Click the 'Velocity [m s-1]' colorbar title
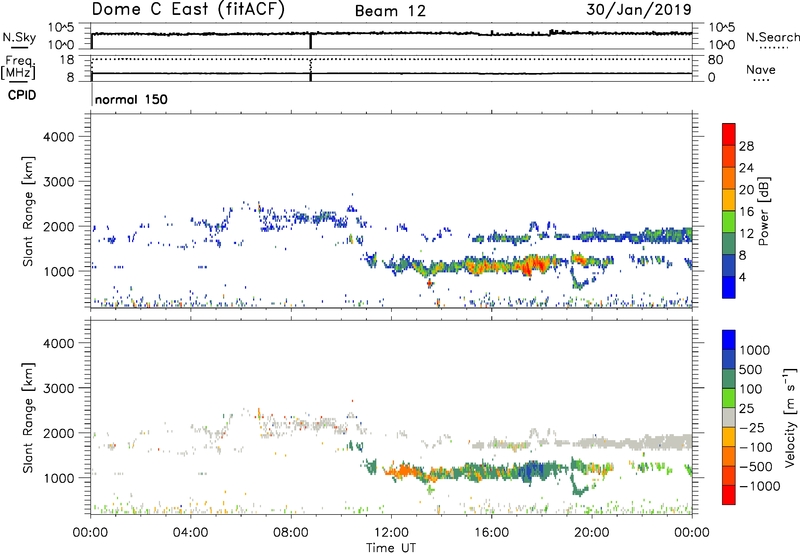Viewport: 800px width, 554px height. coord(790,417)
